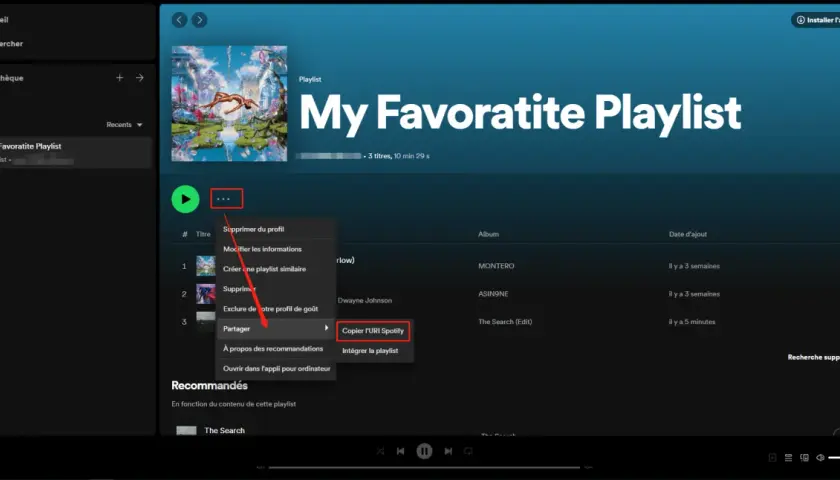
Task: Click the Recommandés heading
Action: [209, 386]
